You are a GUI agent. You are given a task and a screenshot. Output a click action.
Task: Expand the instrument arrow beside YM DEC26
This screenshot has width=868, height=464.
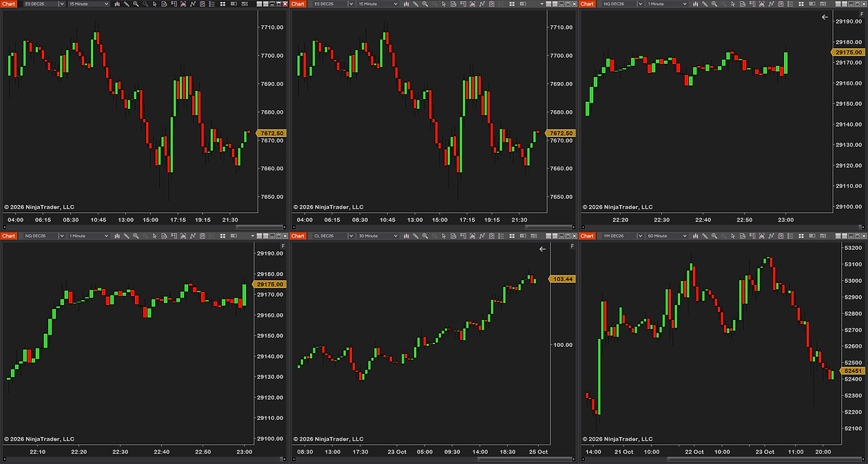[640, 235]
